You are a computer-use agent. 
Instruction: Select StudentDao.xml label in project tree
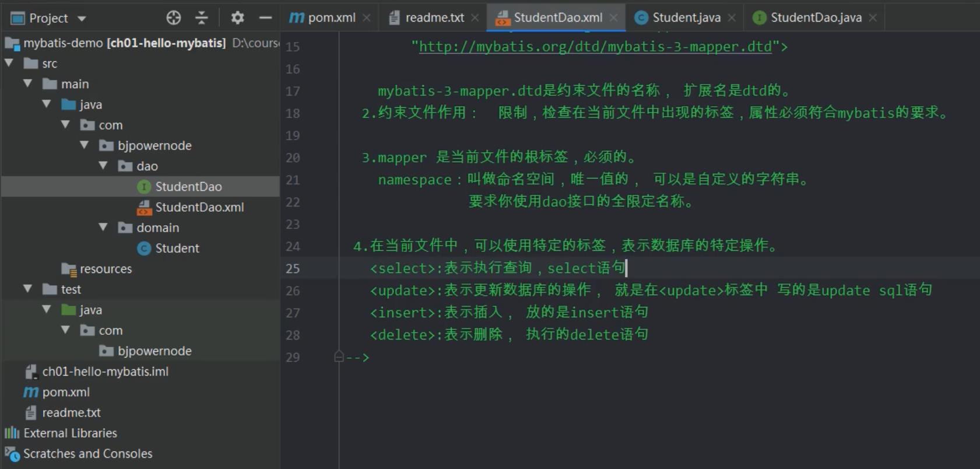(199, 207)
